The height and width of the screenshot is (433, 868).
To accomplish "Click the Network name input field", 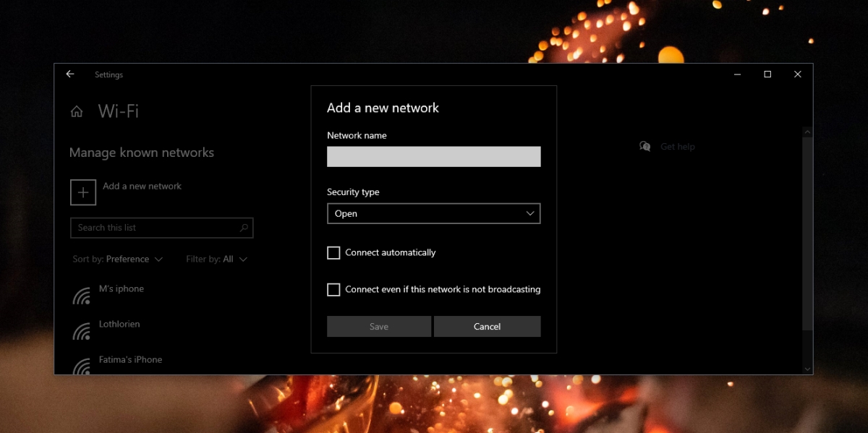I will [x=433, y=156].
